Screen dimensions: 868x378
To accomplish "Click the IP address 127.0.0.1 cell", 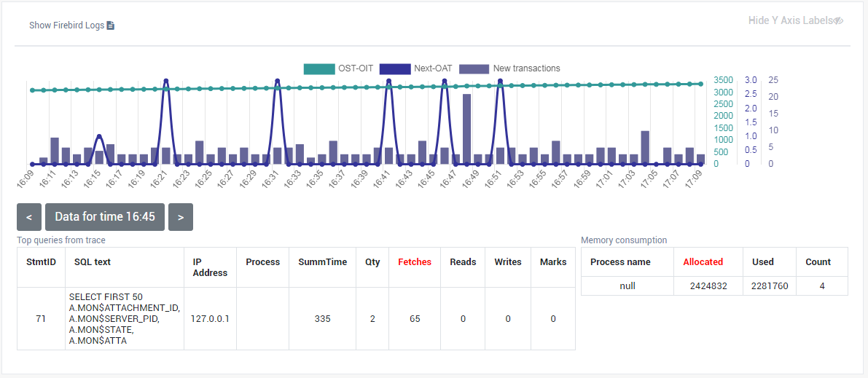I will coord(210,319).
